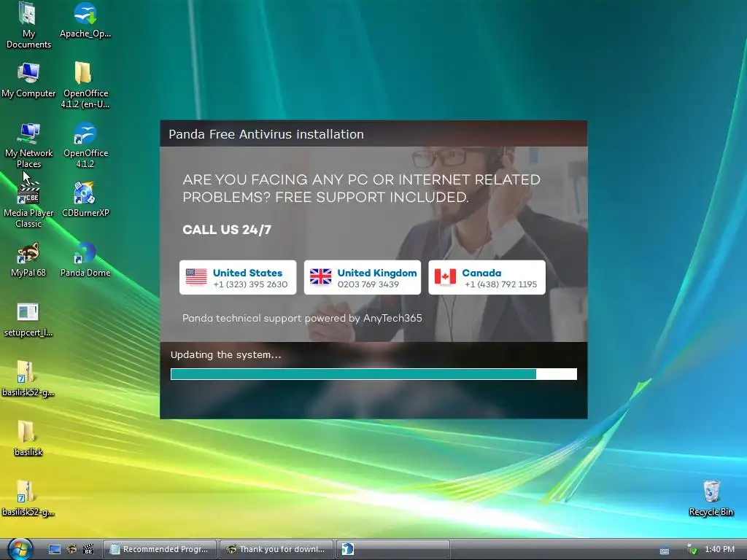Click the United Kingdom flag icon
747x560 pixels.
pyautogui.click(x=321, y=276)
